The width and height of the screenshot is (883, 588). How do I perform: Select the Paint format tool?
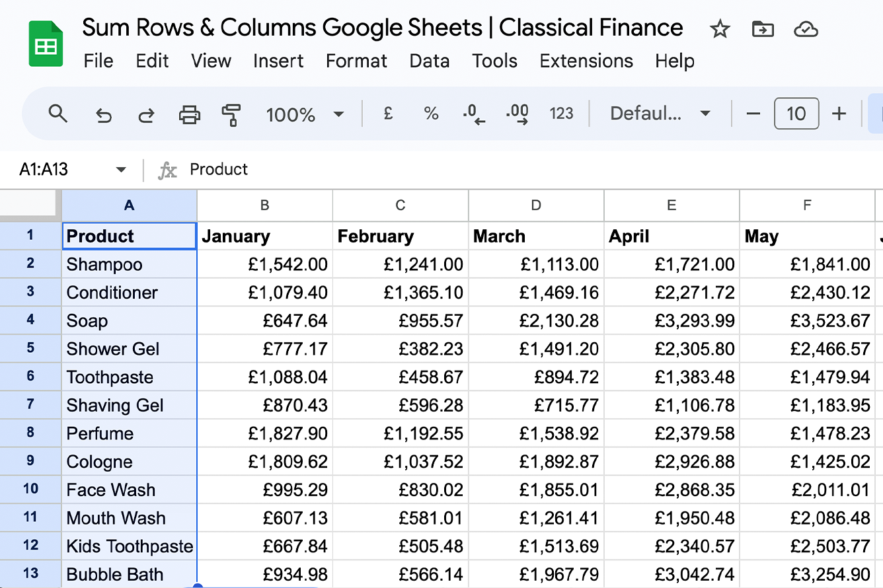pyautogui.click(x=232, y=114)
